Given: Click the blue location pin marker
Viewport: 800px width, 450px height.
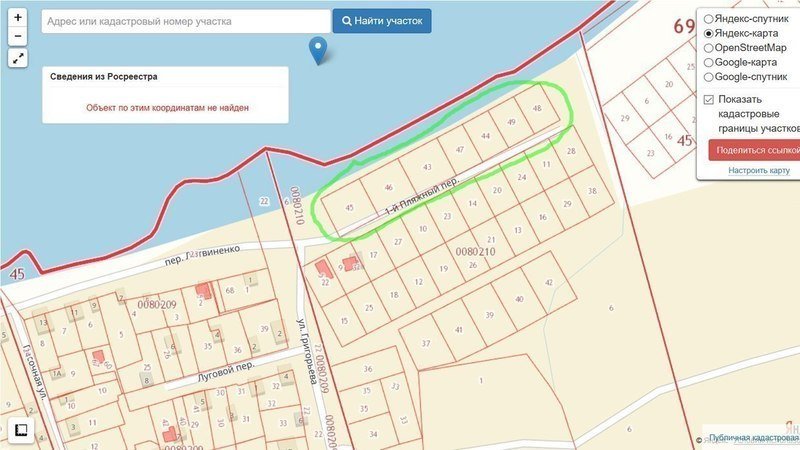Looking at the screenshot, I should [x=318, y=49].
